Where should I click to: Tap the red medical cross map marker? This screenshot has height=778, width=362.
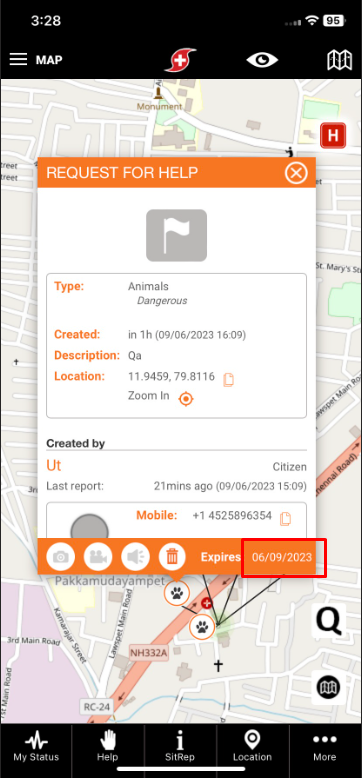pos(207,603)
